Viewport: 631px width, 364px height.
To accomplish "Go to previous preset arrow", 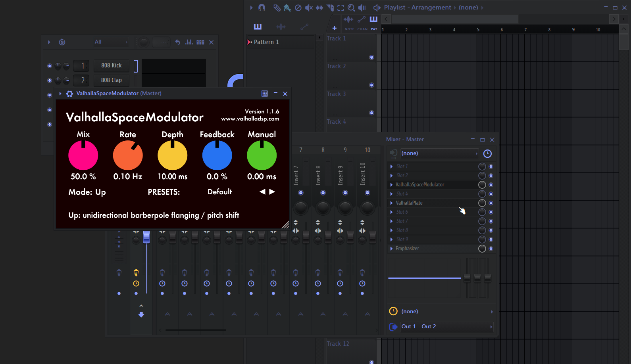I will [x=262, y=192].
